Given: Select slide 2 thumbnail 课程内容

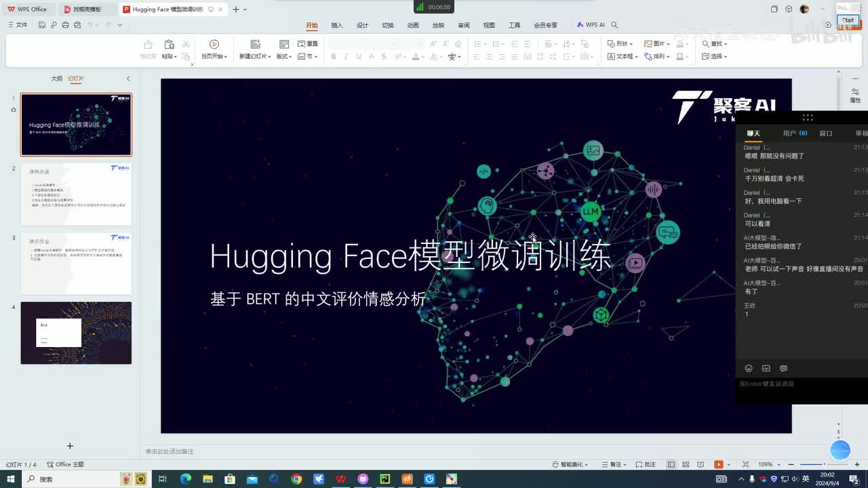Looking at the screenshot, I should [x=76, y=195].
